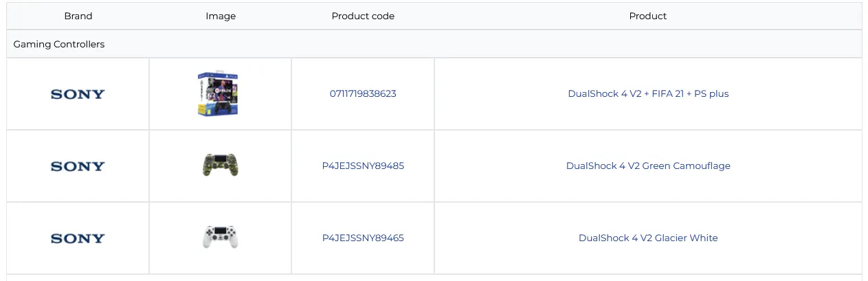Select the Gaming Controllers category row
868x281 pixels.
(x=59, y=44)
